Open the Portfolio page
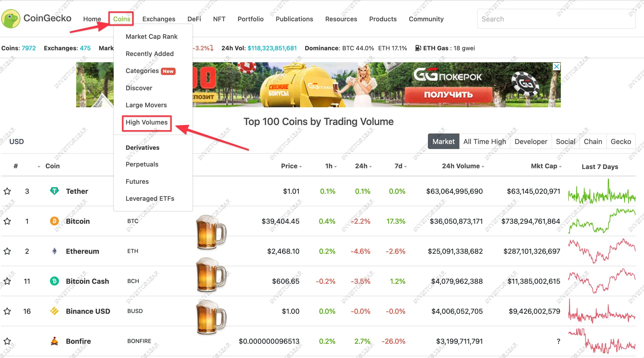The height and width of the screenshot is (358, 644). pyautogui.click(x=251, y=19)
